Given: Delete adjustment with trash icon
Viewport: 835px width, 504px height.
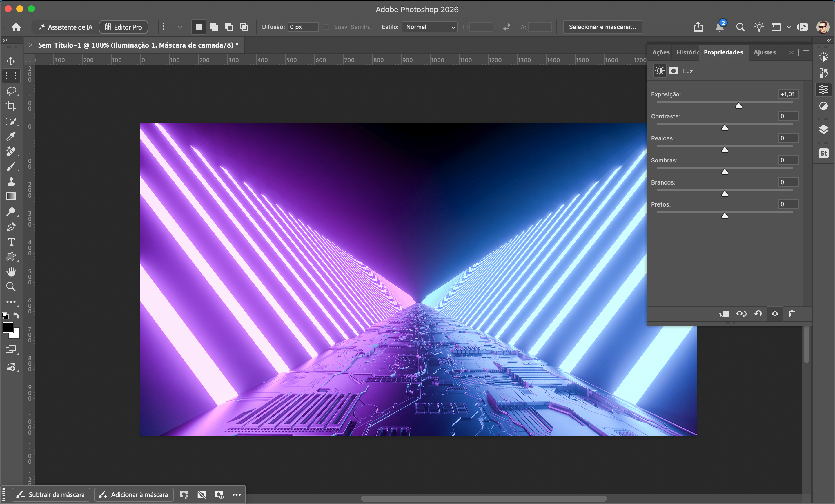Looking at the screenshot, I should pos(791,314).
